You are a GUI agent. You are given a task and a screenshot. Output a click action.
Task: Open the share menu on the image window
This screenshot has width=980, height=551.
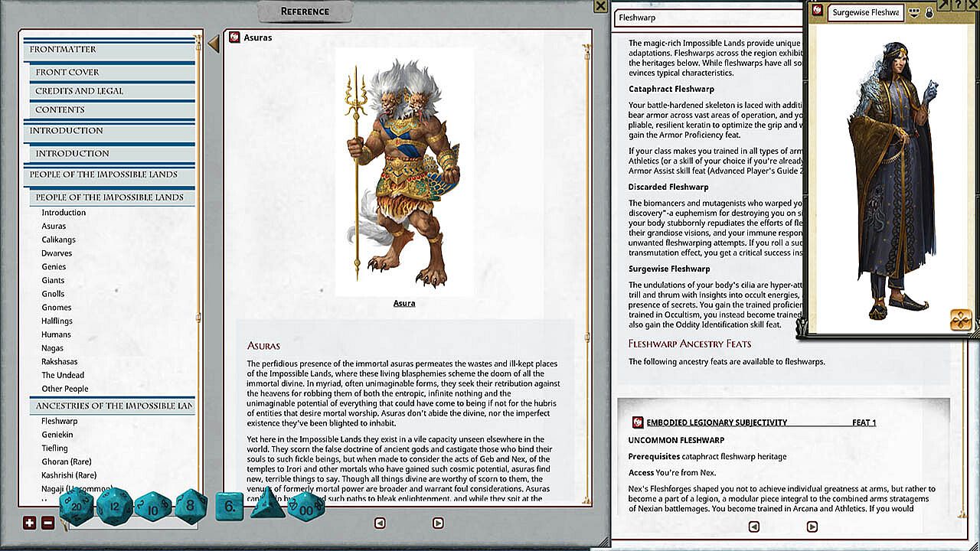[914, 12]
